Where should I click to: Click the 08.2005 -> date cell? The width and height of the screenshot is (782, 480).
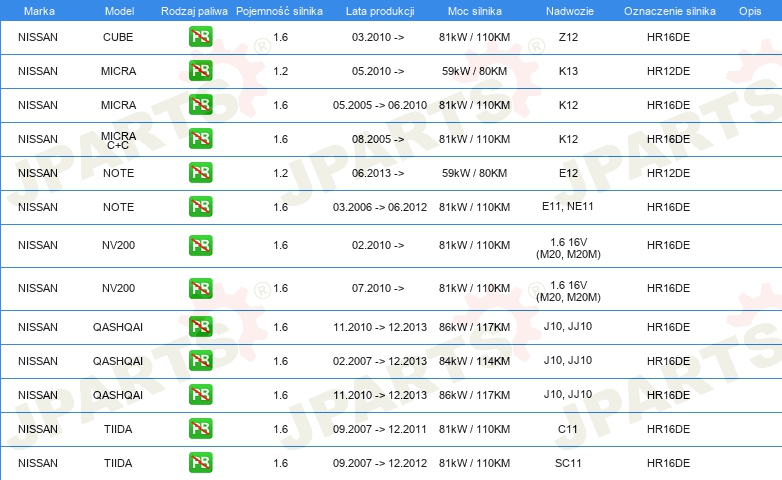(378, 139)
